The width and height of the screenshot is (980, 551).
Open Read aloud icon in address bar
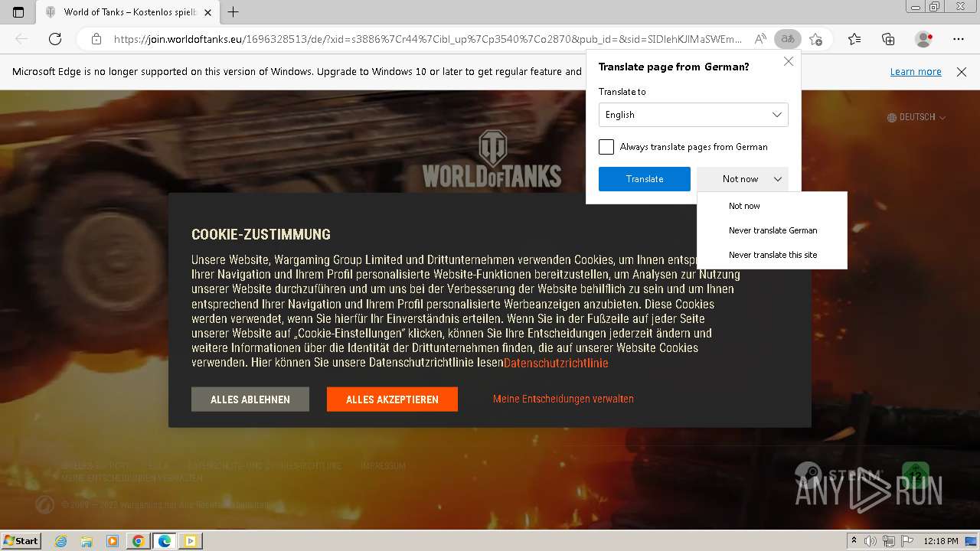click(760, 39)
